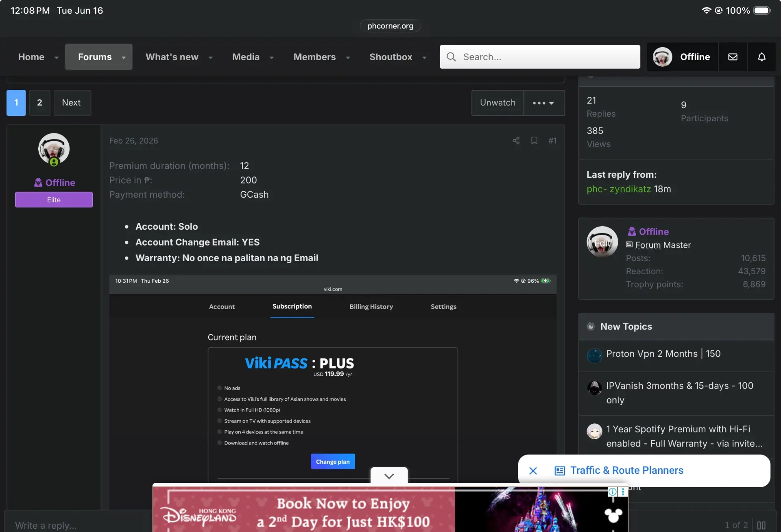
Task: Click the IPVanish topic avatar
Action: pos(594,388)
